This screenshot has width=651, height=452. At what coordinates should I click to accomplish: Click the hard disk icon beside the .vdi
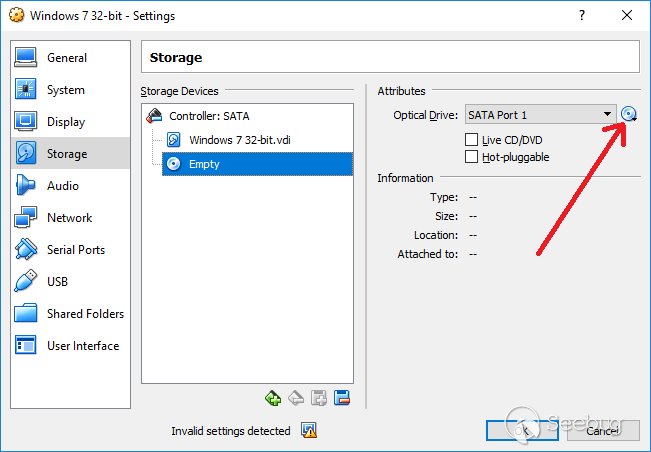(174, 140)
